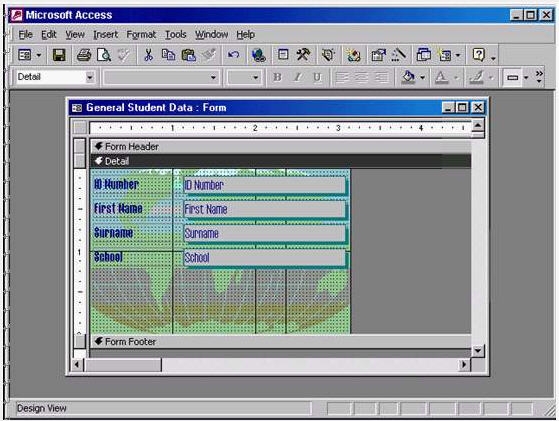
Task: Launch the Build wand tool
Action: [399, 55]
